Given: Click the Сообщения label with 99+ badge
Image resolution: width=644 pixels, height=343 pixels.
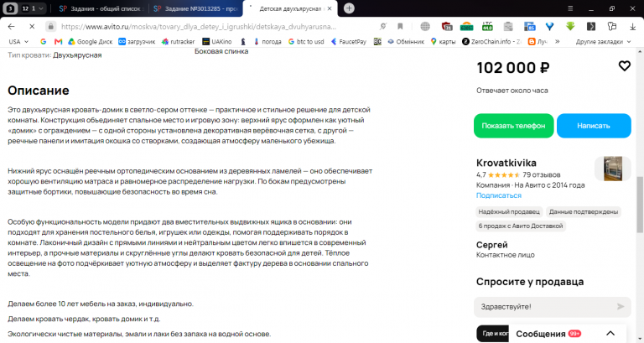Looking at the screenshot, I should pos(548,334).
